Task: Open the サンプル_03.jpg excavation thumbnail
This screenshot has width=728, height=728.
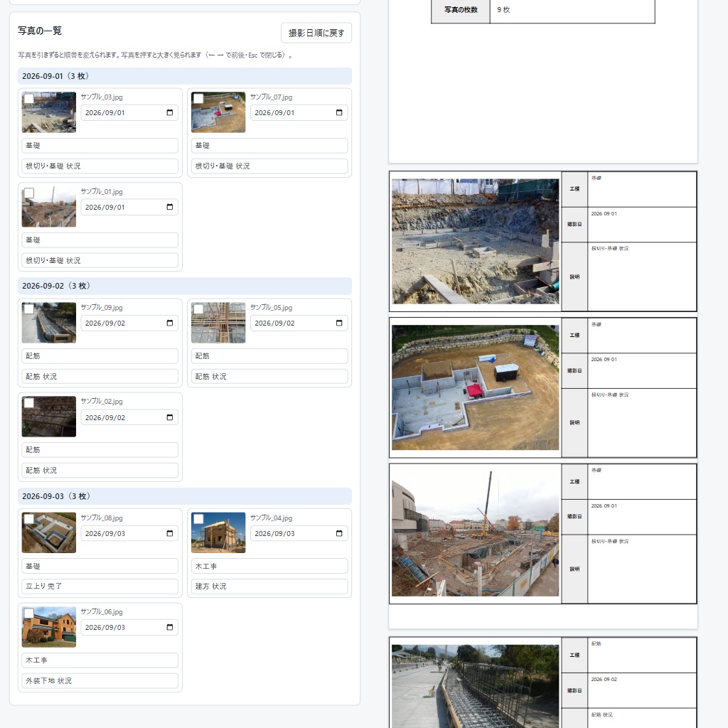Action: point(49,112)
